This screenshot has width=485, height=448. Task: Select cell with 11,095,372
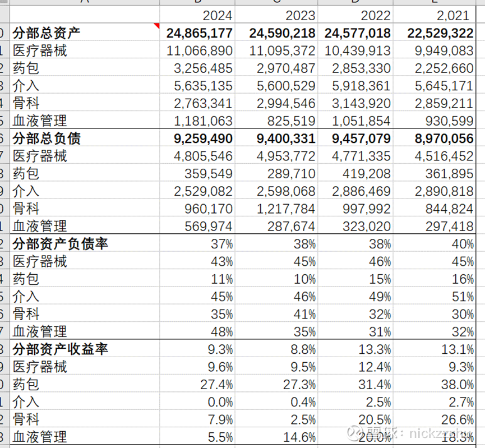click(x=276, y=50)
